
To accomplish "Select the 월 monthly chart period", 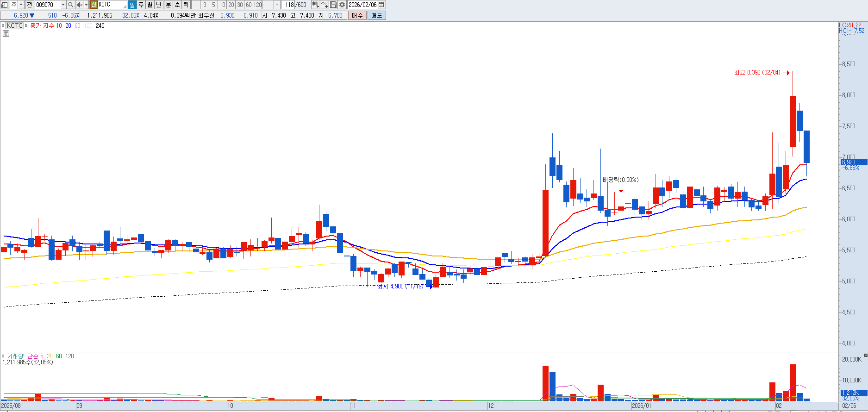I will click(150, 5).
